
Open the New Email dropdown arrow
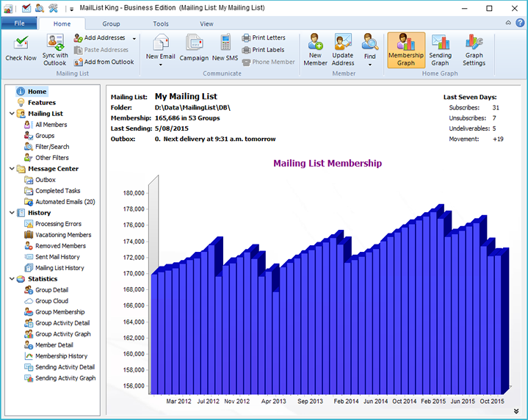pyautogui.click(x=160, y=65)
